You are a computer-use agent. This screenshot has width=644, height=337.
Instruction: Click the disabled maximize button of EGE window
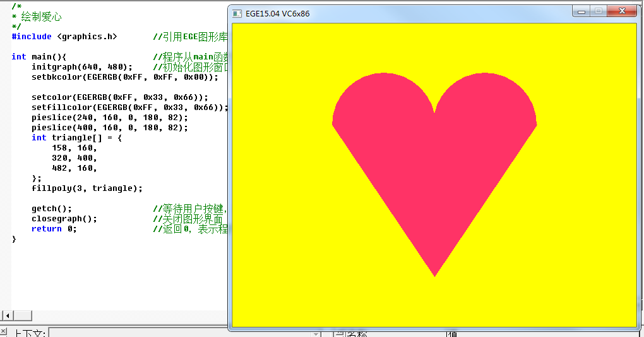597,11
